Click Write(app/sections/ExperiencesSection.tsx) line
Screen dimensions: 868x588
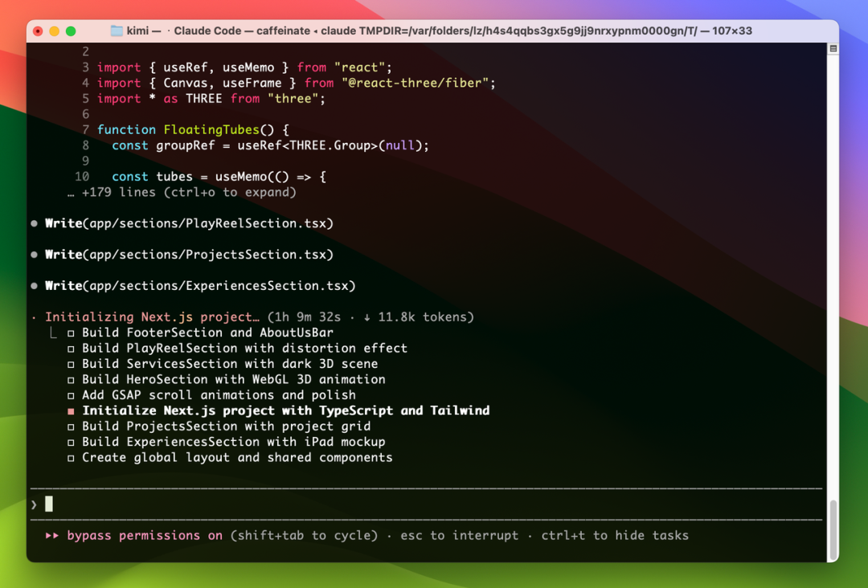coord(200,286)
